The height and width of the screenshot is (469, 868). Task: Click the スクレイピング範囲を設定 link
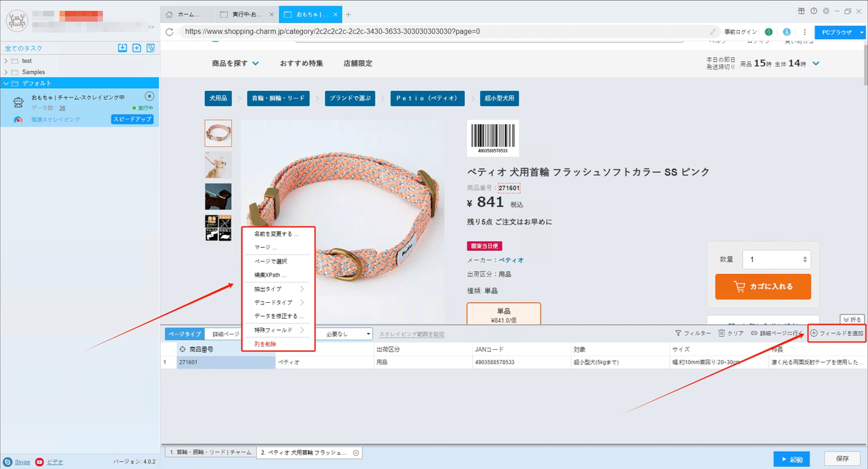click(x=412, y=335)
